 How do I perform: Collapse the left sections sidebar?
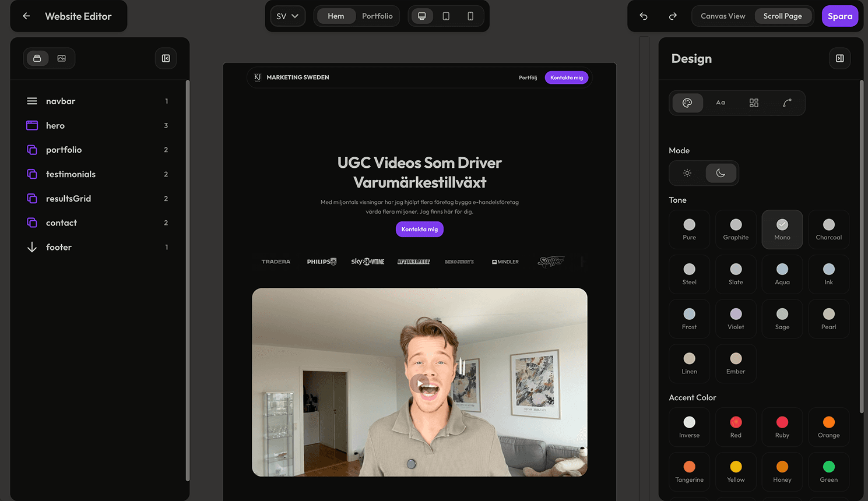(166, 58)
